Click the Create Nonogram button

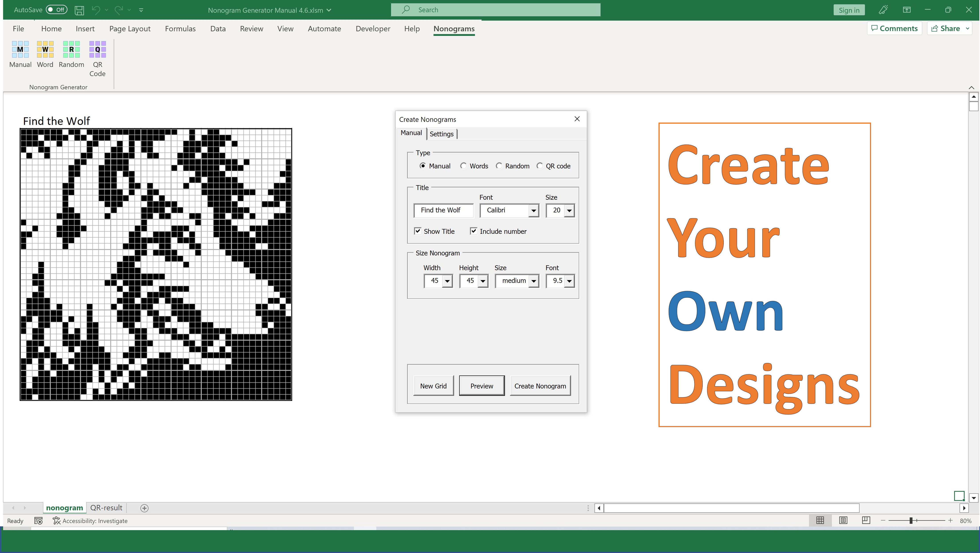(x=540, y=386)
